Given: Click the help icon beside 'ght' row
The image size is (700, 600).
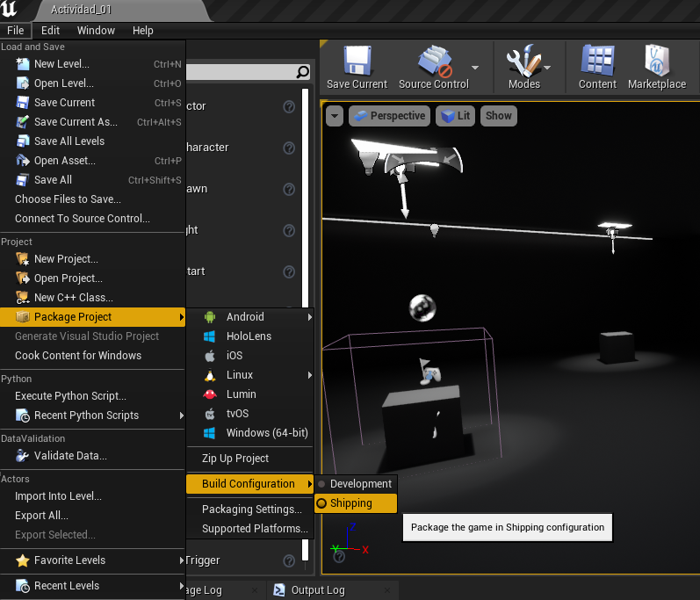Looking at the screenshot, I should point(289,230).
